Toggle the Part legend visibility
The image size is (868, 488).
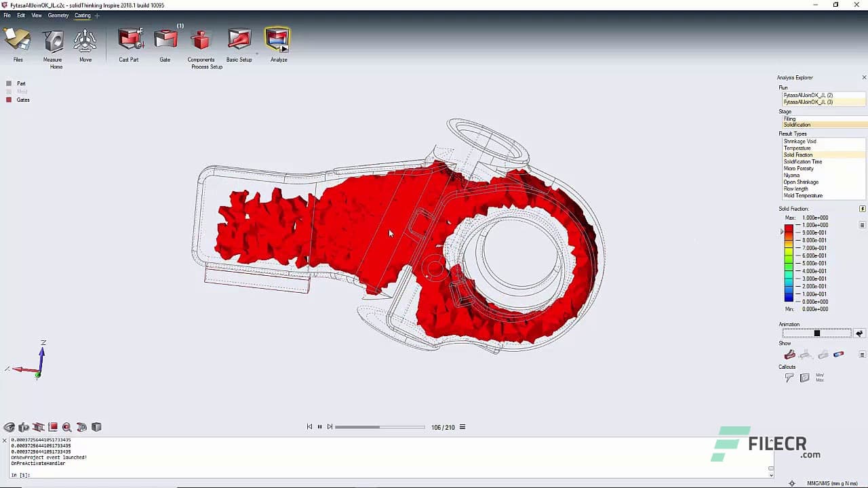pos(9,83)
